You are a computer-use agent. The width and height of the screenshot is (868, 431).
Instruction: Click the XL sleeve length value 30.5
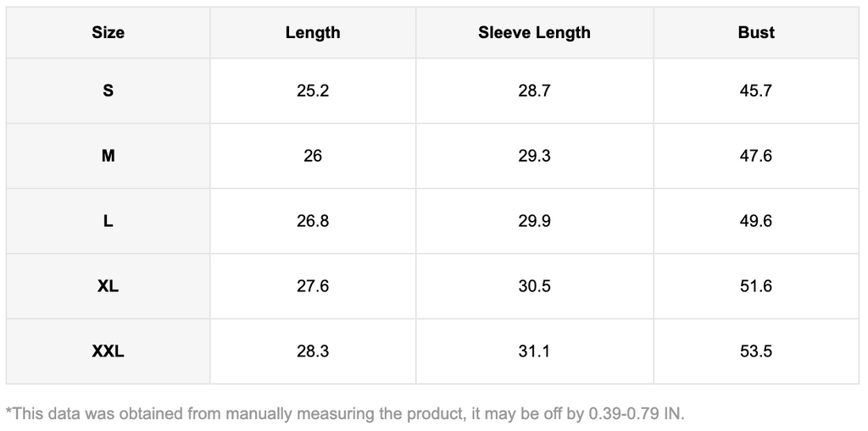(534, 286)
